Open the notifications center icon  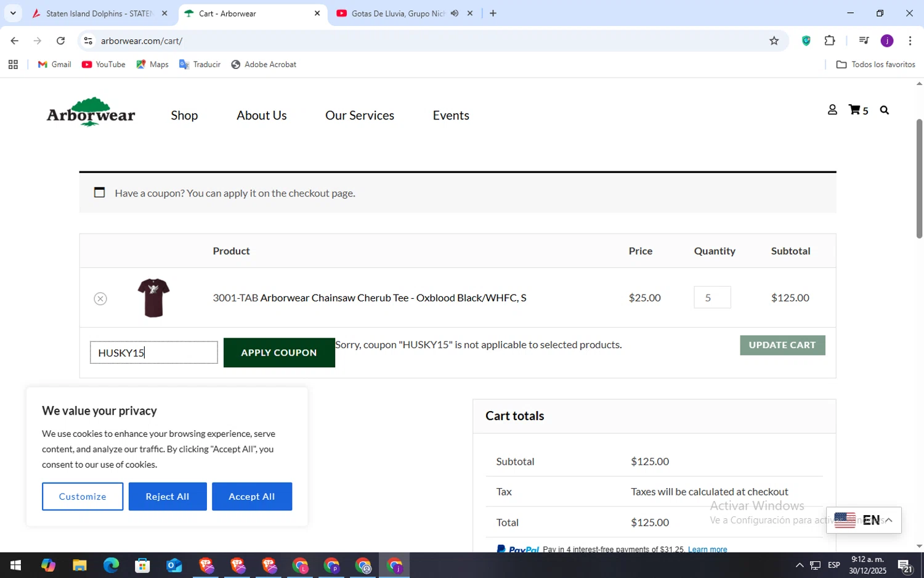point(905,565)
